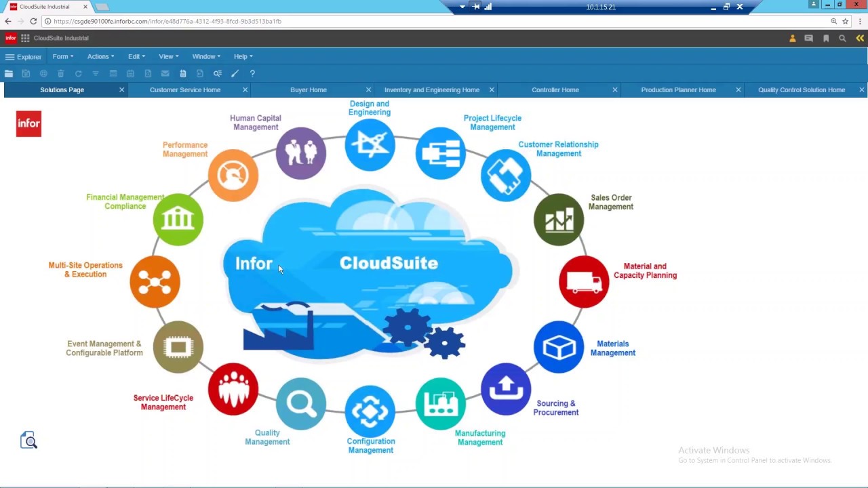The height and width of the screenshot is (488, 868).
Task: Click the save toolbar icon
Action: [x=26, y=73]
